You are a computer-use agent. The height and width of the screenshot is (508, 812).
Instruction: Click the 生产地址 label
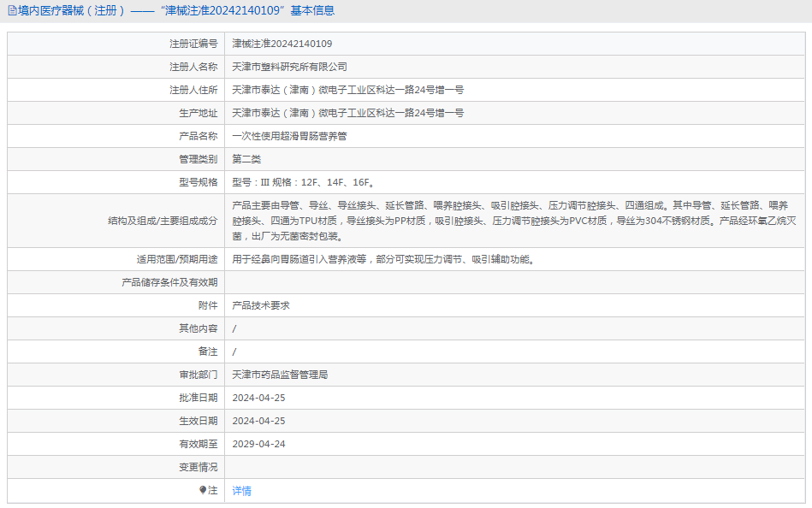coord(199,113)
